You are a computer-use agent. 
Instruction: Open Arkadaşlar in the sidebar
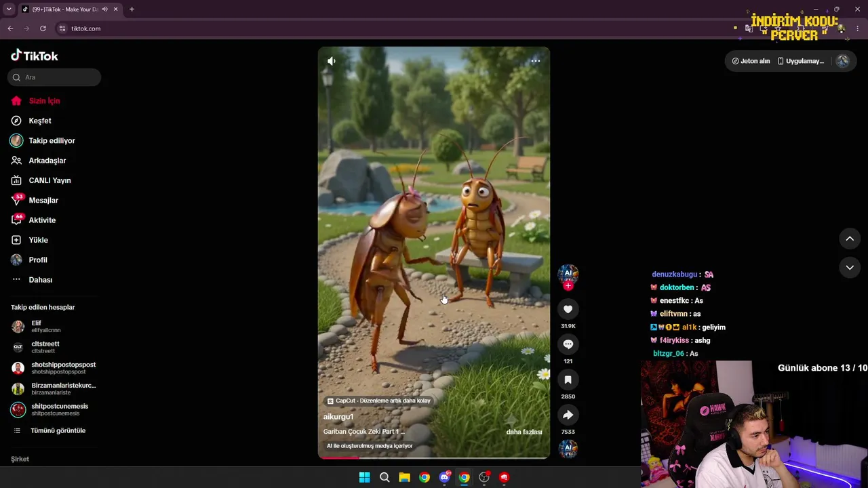pyautogui.click(x=39, y=161)
